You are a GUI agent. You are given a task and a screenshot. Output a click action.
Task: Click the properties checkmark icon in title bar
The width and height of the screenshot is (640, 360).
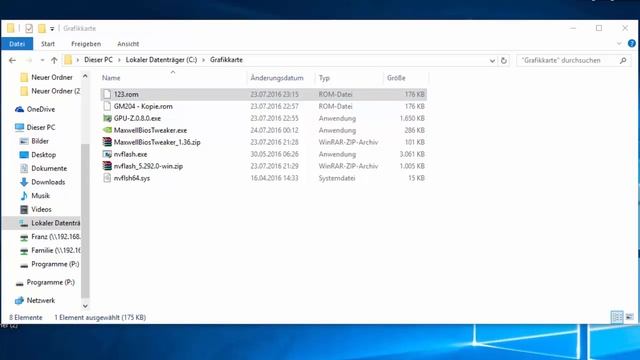pos(29,28)
